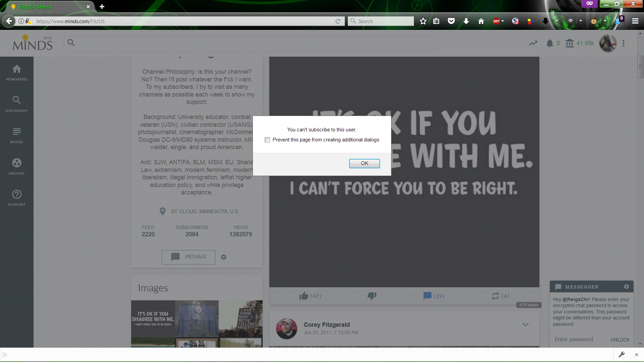
Task: Open the disagree meme thumbnail
Action: [153, 319]
